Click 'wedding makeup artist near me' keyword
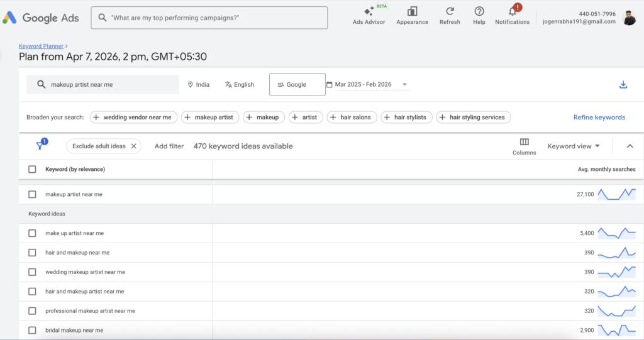 tap(85, 272)
